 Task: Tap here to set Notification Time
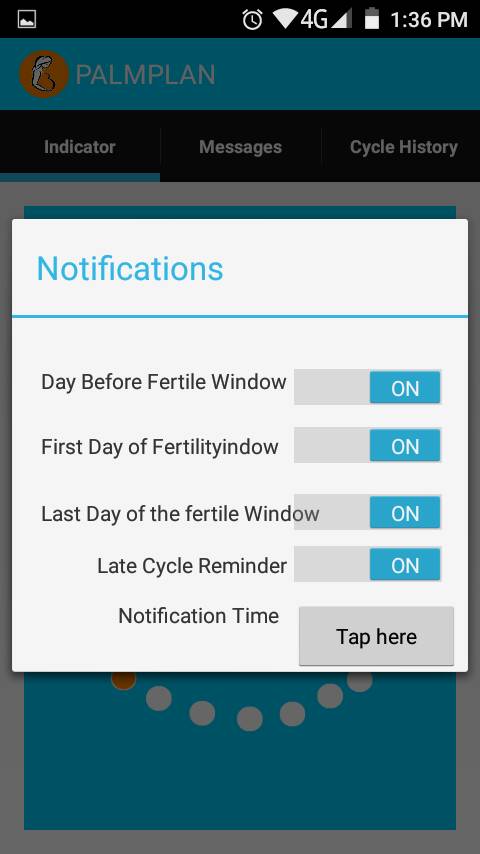[376, 636]
